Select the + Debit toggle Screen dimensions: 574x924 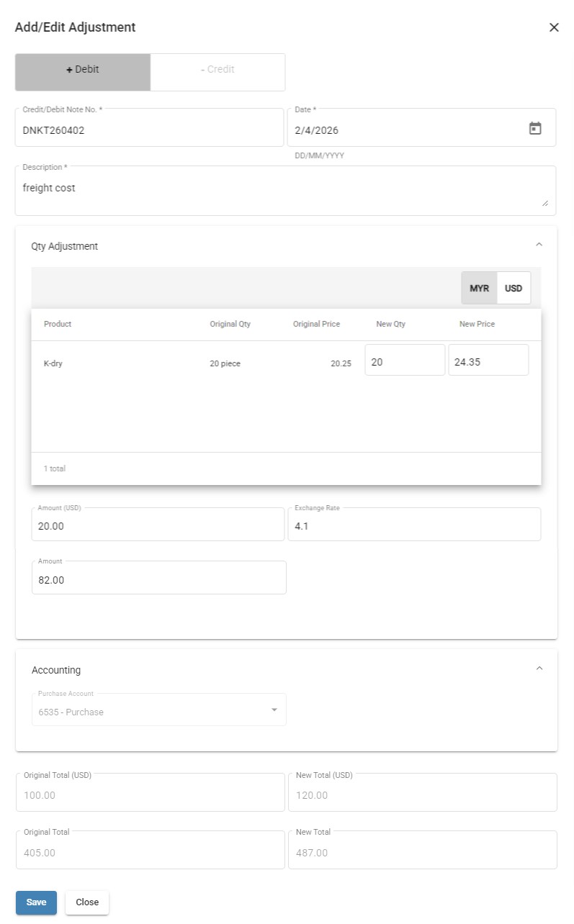coord(83,71)
